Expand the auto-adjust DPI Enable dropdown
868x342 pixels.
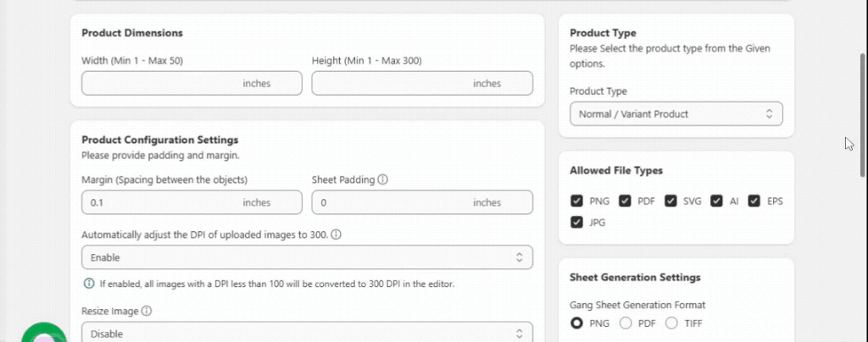[307, 257]
